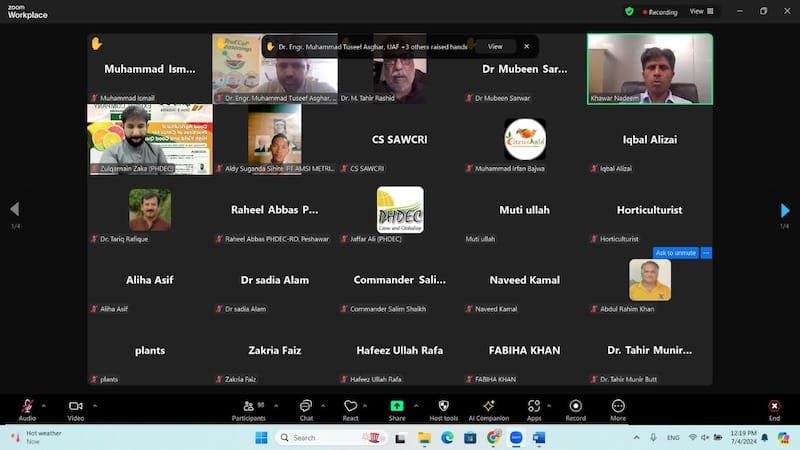The width and height of the screenshot is (800, 450).
Task: Click the green encryption shield icon
Action: (x=629, y=11)
